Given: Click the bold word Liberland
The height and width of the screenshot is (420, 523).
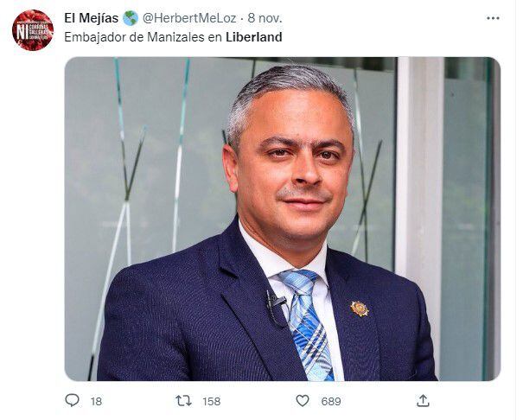Looking at the screenshot, I should coord(254,37).
